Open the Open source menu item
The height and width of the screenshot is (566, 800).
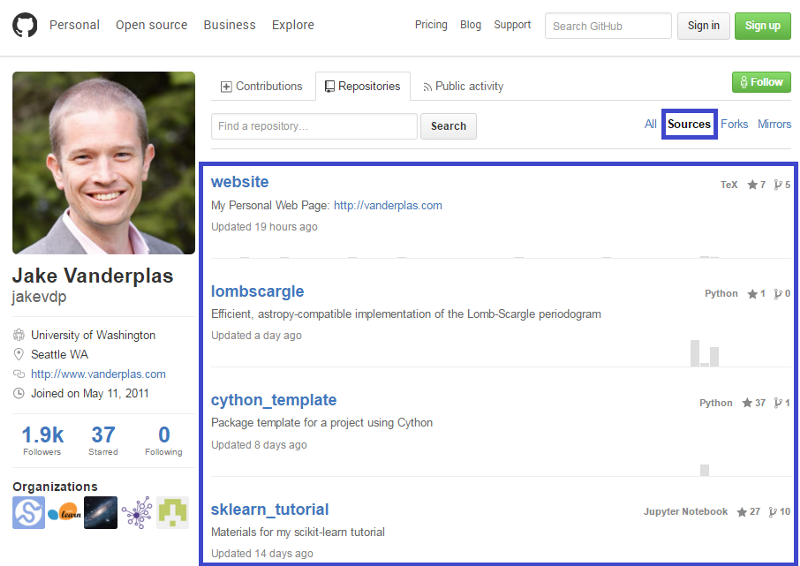click(152, 25)
